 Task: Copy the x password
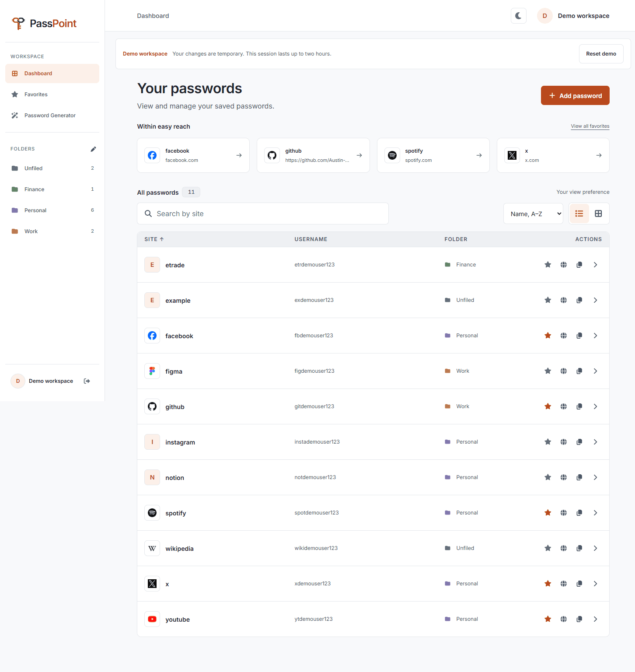tap(579, 584)
